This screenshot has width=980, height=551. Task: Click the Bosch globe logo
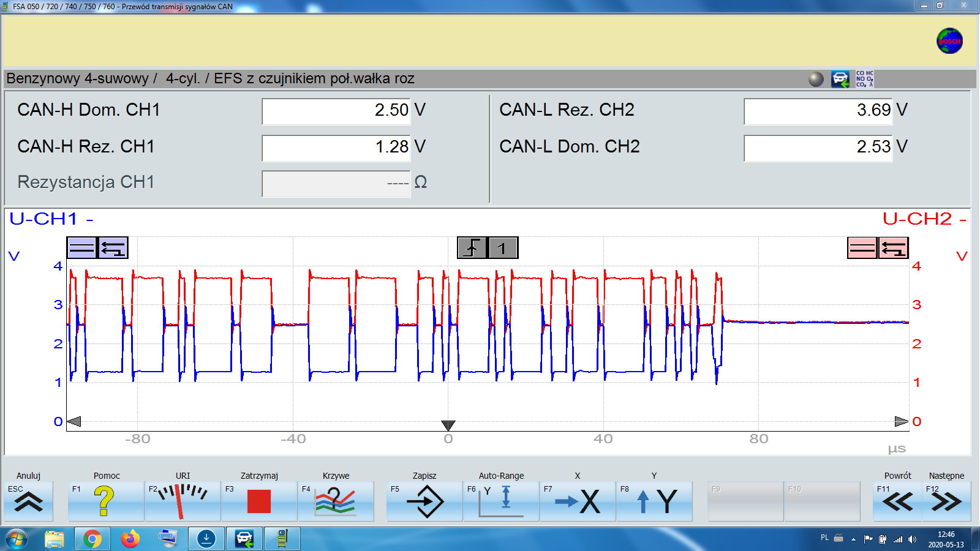pyautogui.click(x=949, y=41)
